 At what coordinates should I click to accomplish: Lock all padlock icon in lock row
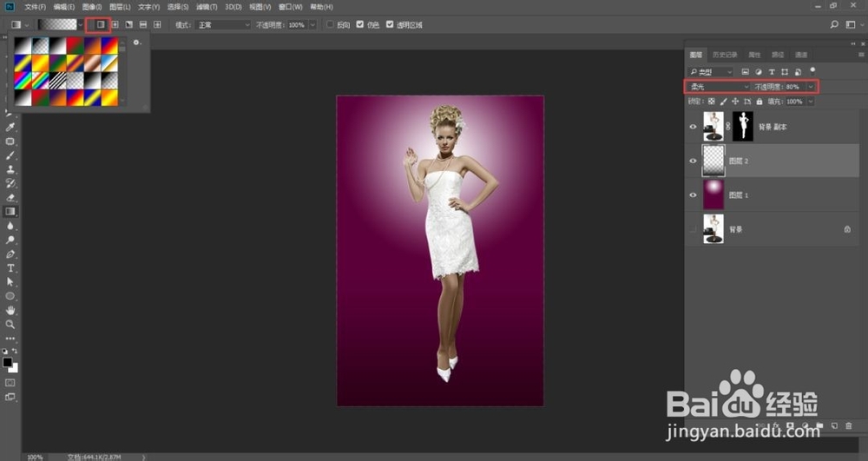coord(759,102)
